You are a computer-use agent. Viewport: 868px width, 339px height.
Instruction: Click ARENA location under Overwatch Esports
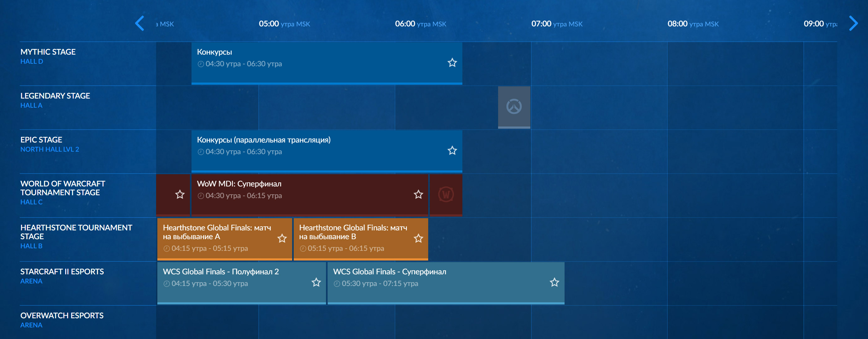pyautogui.click(x=31, y=325)
